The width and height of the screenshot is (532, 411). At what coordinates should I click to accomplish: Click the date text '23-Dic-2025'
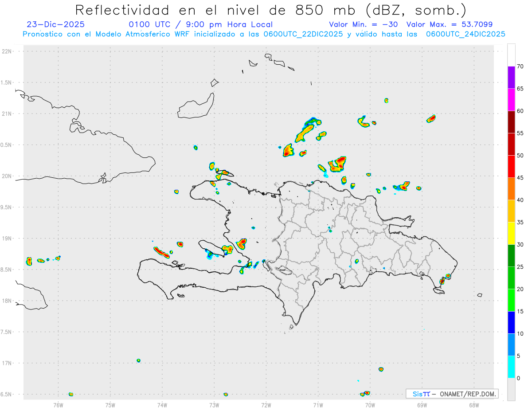pos(55,24)
